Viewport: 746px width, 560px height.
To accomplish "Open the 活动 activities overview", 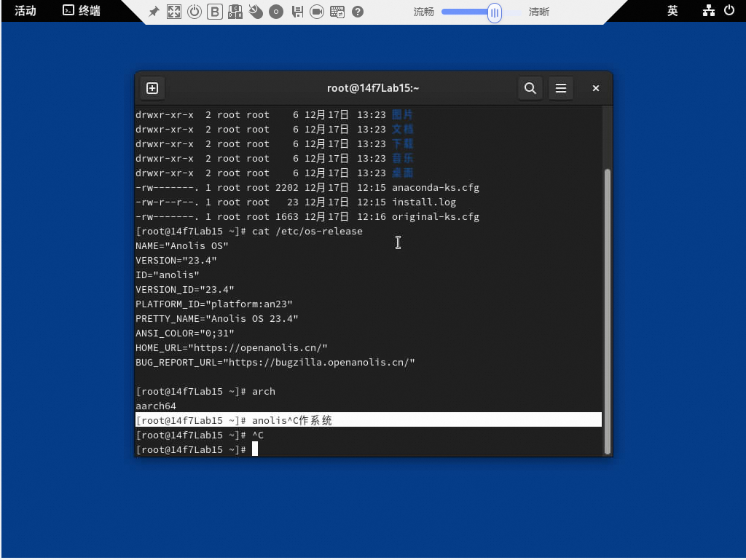I will point(25,11).
